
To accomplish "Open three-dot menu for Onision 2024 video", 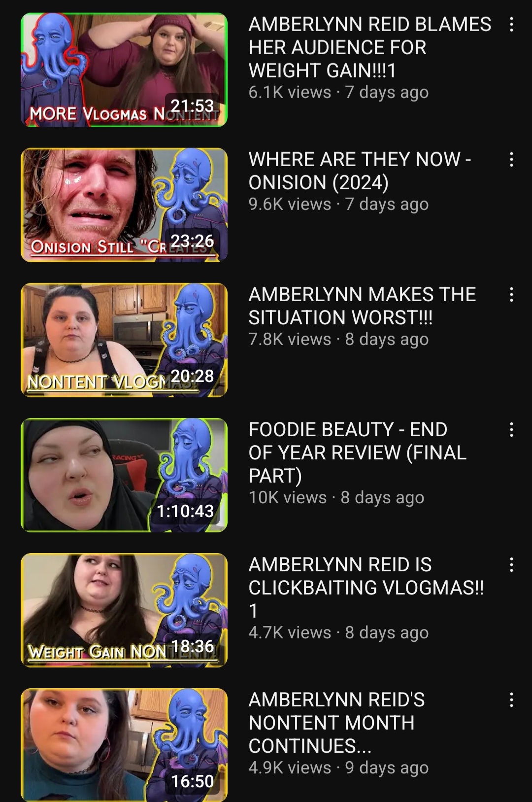I will (511, 159).
